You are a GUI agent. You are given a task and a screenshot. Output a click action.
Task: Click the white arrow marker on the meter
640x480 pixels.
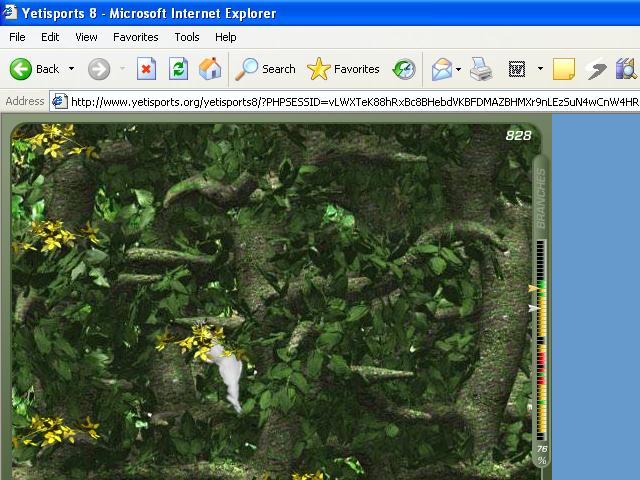[533, 308]
